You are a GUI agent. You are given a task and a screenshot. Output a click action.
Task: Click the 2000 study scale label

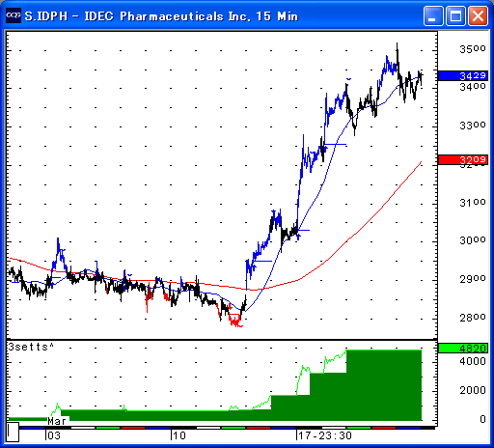point(473,390)
